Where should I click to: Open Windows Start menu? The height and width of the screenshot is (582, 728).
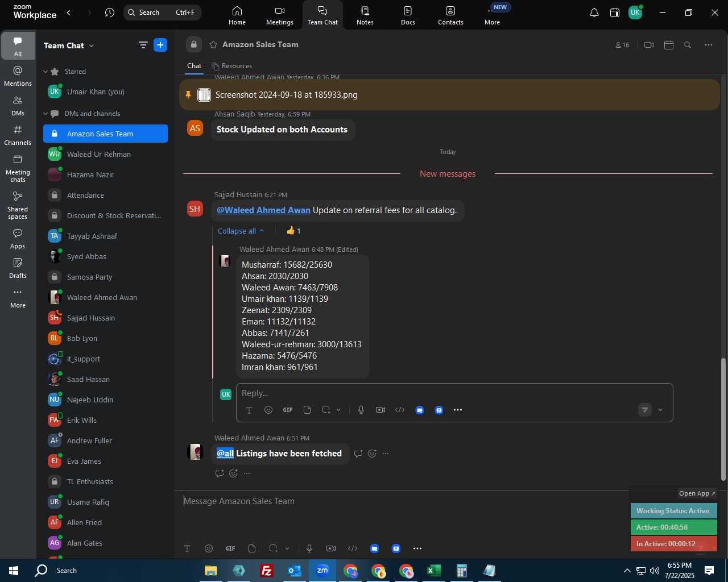(x=14, y=571)
